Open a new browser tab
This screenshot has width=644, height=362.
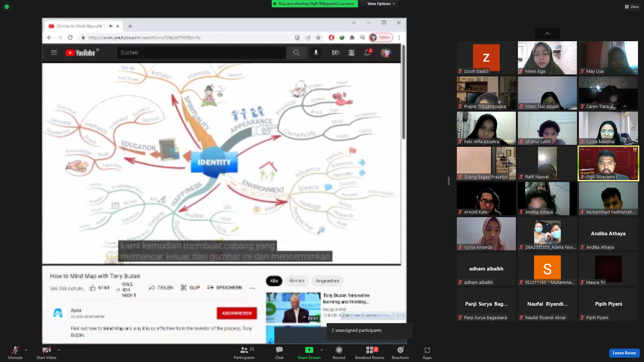[130, 26]
